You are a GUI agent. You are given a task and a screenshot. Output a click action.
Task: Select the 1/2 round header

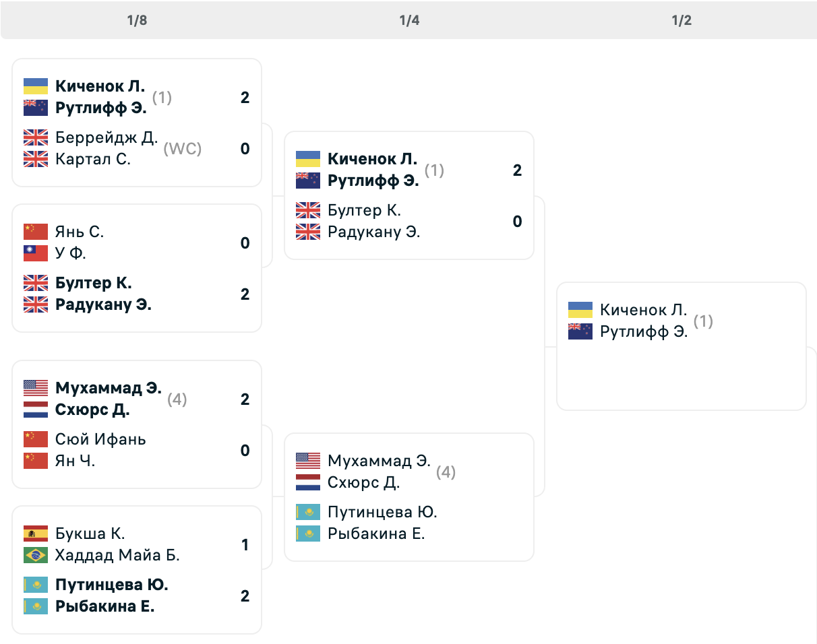click(x=682, y=20)
